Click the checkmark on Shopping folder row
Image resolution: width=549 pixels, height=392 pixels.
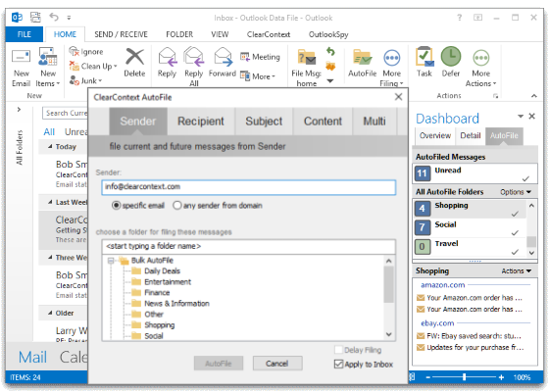pos(515,214)
